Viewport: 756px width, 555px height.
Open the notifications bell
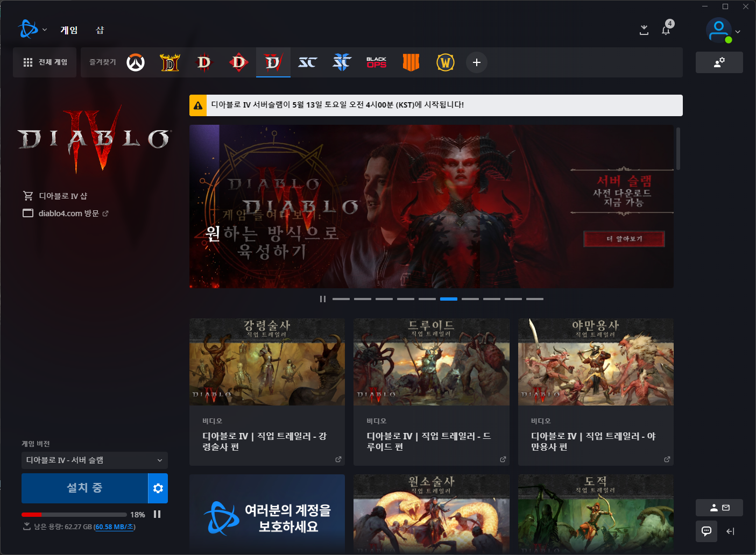tap(666, 30)
